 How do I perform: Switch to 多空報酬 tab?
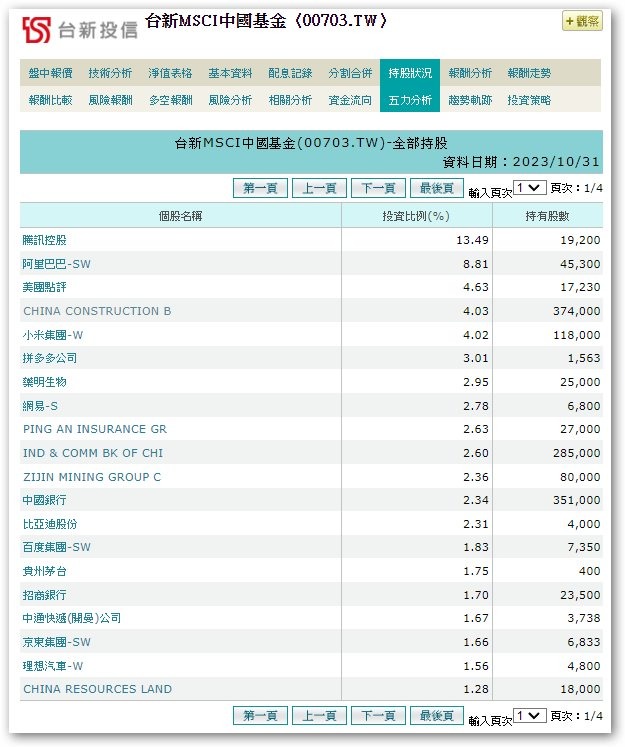click(171, 100)
